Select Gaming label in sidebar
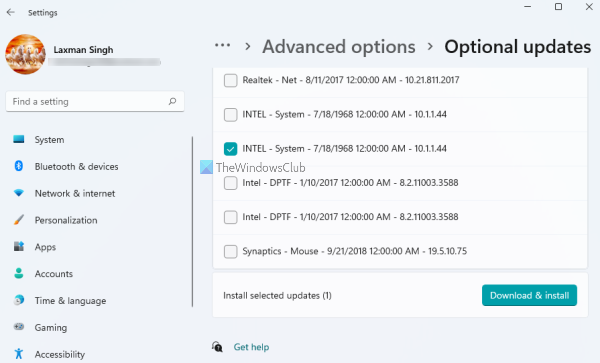This screenshot has width=600, height=363. tap(51, 327)
